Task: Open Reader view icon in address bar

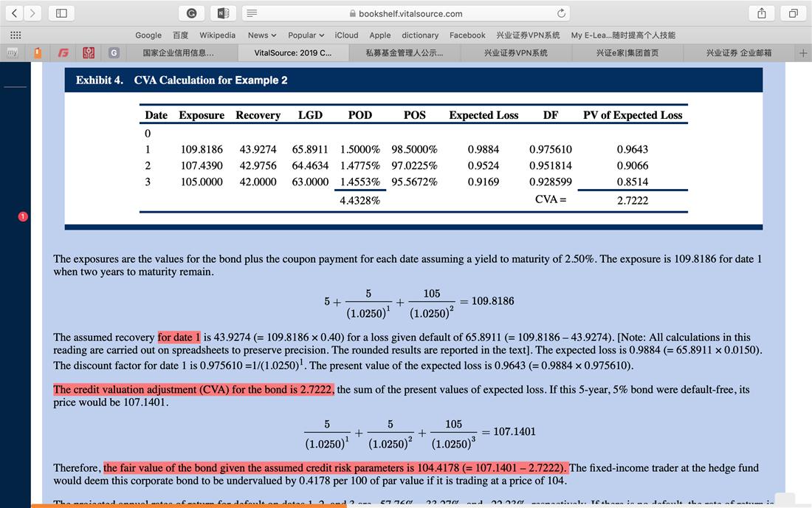Action: 252,13
